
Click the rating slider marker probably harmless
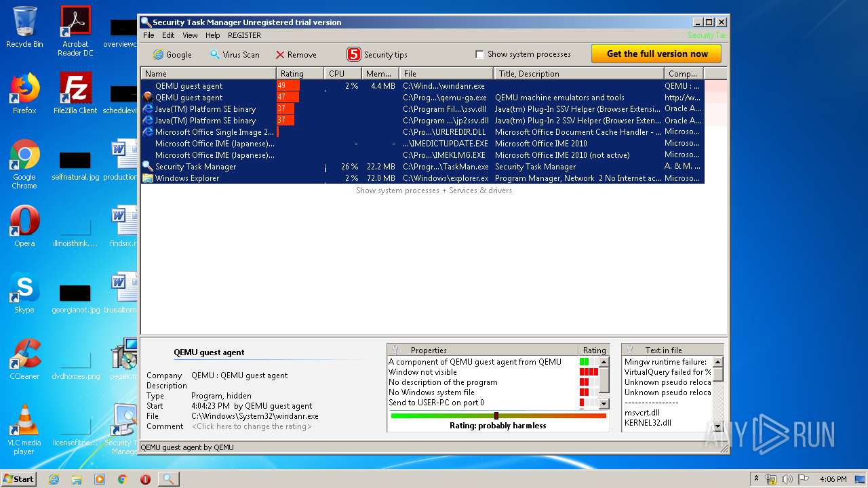[x=496, y=415]
